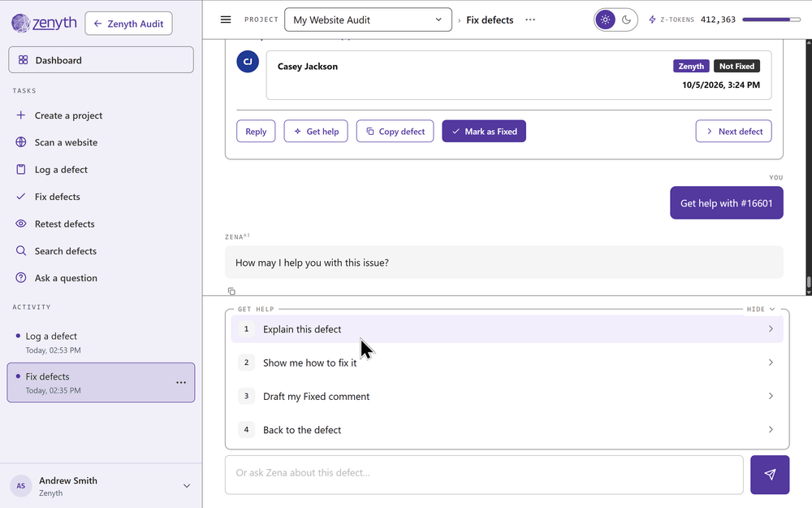
Task: Click the checkmark icon for Fix defects task
Action: (x=21, y=197)
